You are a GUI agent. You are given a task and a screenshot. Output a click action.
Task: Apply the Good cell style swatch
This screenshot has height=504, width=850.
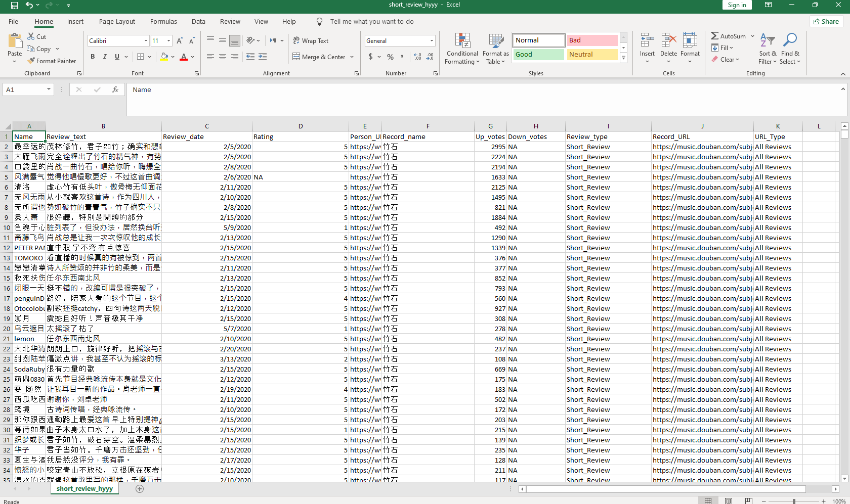point(538,55)
